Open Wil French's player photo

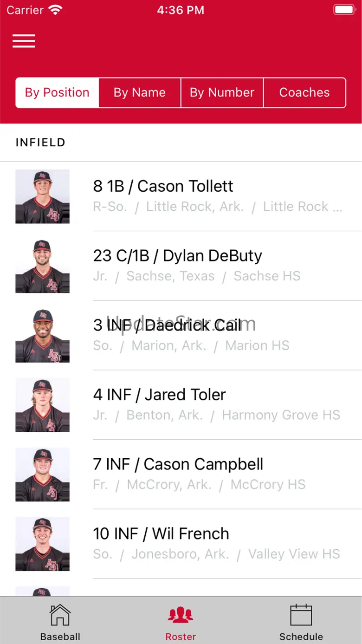43,544
